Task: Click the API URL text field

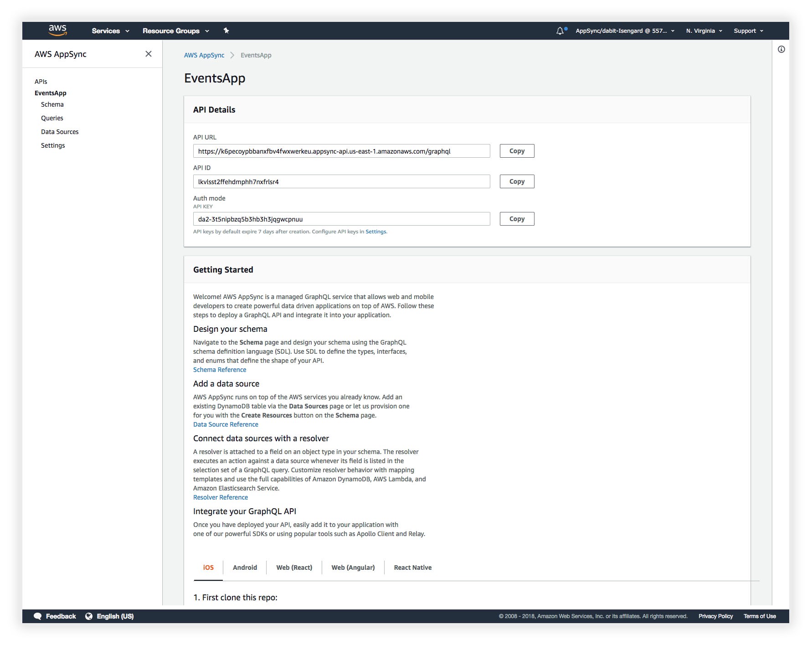Action: point(342,151)
